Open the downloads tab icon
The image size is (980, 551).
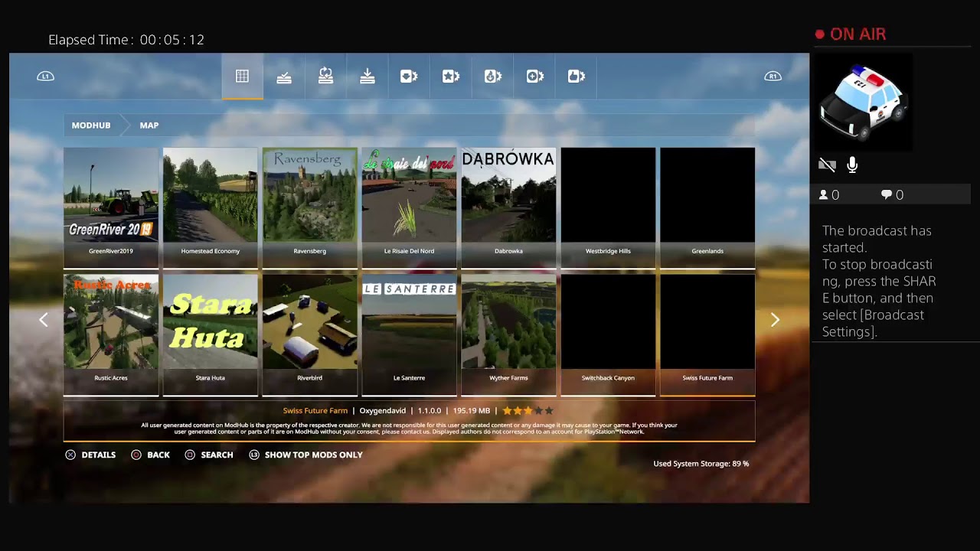[x=367, y=77]
